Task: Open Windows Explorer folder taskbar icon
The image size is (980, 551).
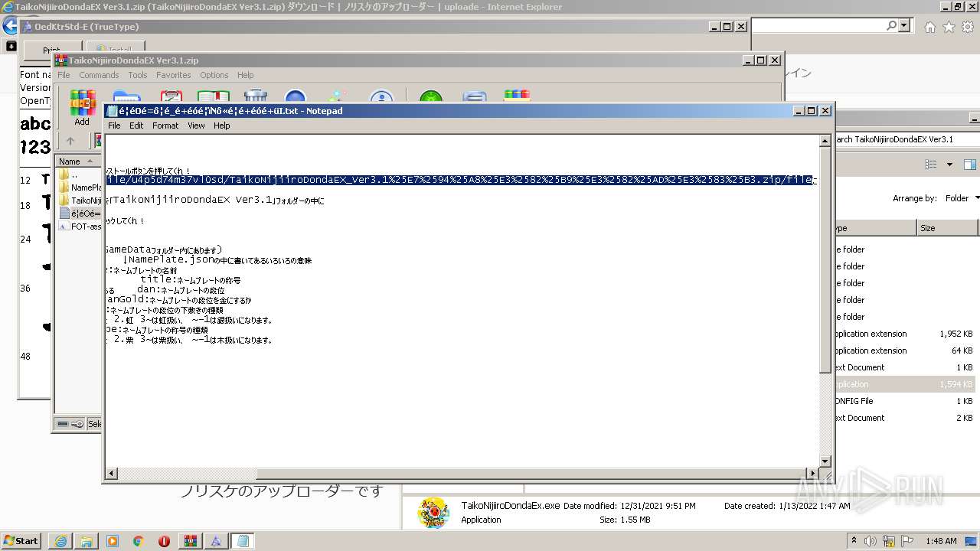Action: (87, 541)
